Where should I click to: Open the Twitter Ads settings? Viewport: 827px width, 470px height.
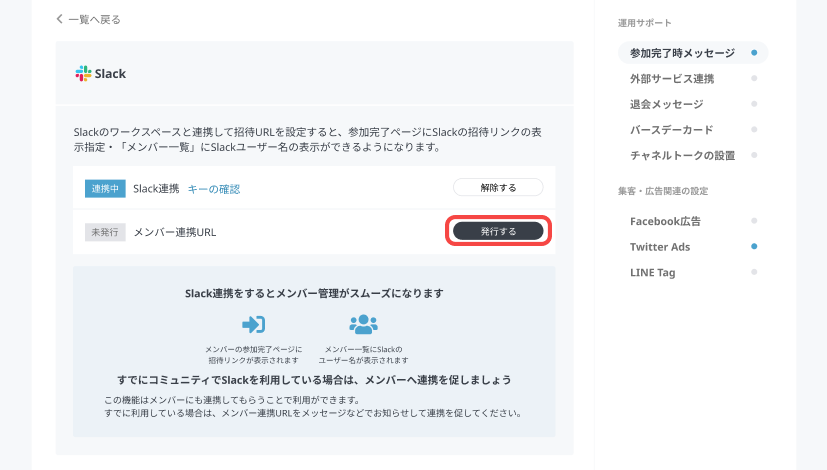pos(659,246)
